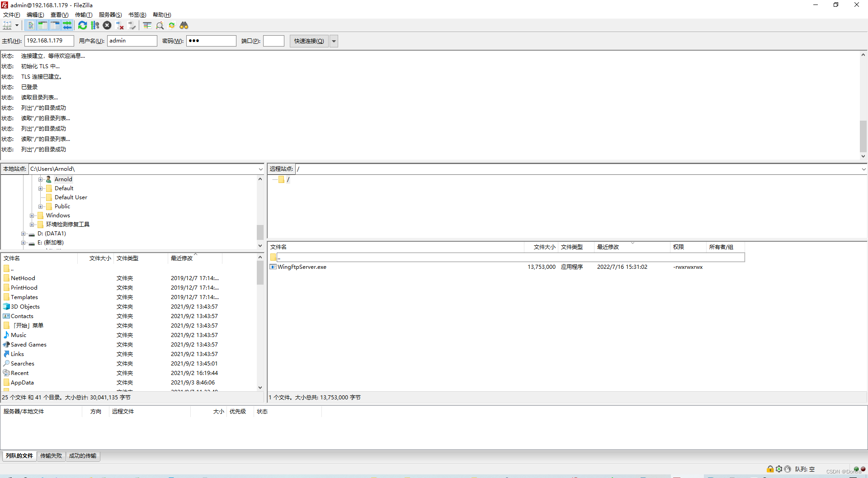Reconnect to the last server

[132, 25]
